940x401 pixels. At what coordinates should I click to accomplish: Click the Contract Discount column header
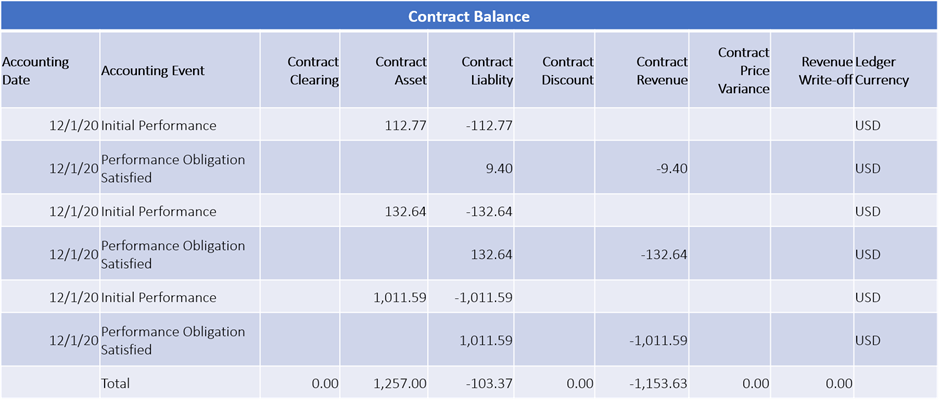tap(567, 71)
